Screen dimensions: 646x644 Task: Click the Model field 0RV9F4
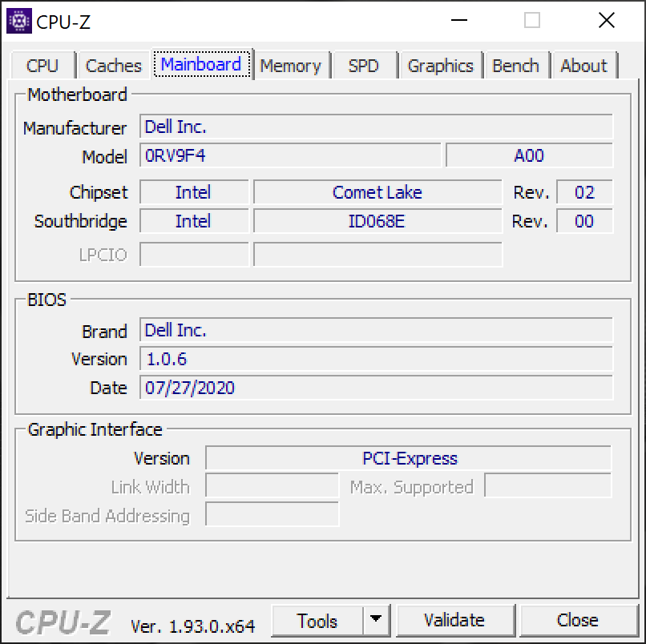point(290,155)
